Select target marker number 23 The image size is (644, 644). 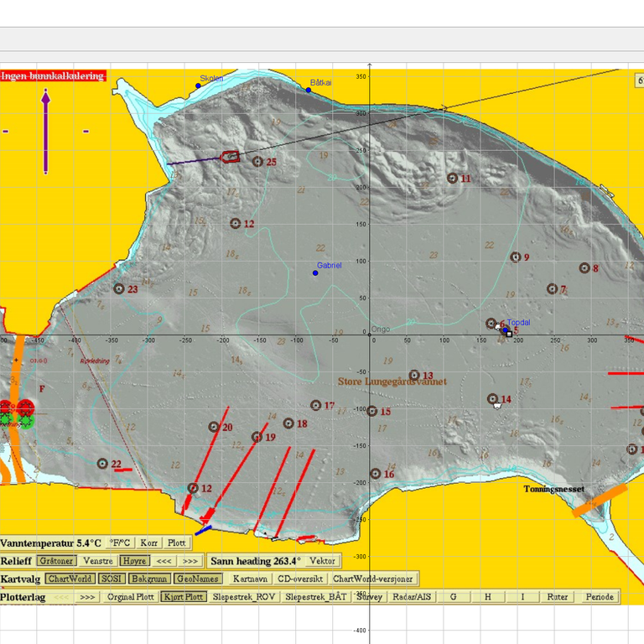click(119, 289)
